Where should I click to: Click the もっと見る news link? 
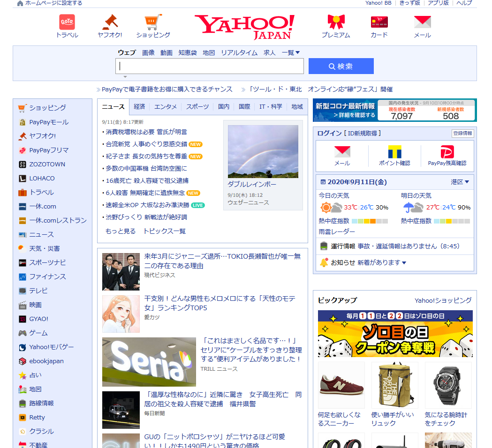120,231
